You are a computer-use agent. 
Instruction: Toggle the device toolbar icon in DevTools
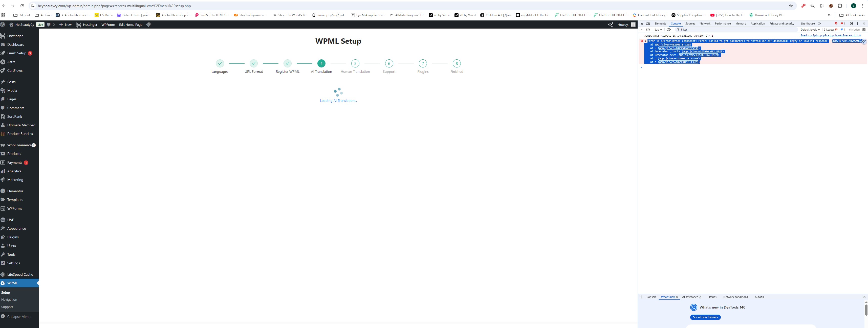[x=648, y=24]
